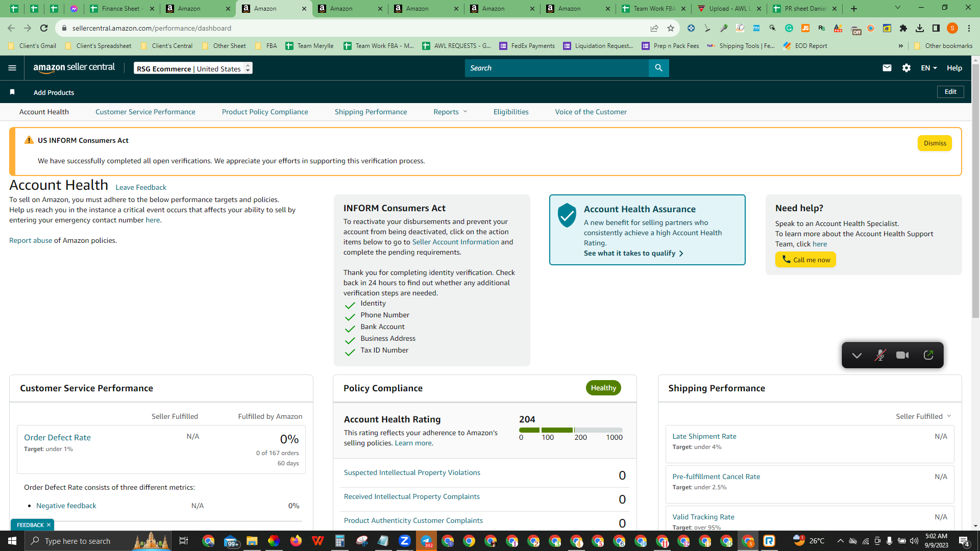Open the Chrome tab search dropdown
The width and height of the screenshot is (980, 551).
898,8
